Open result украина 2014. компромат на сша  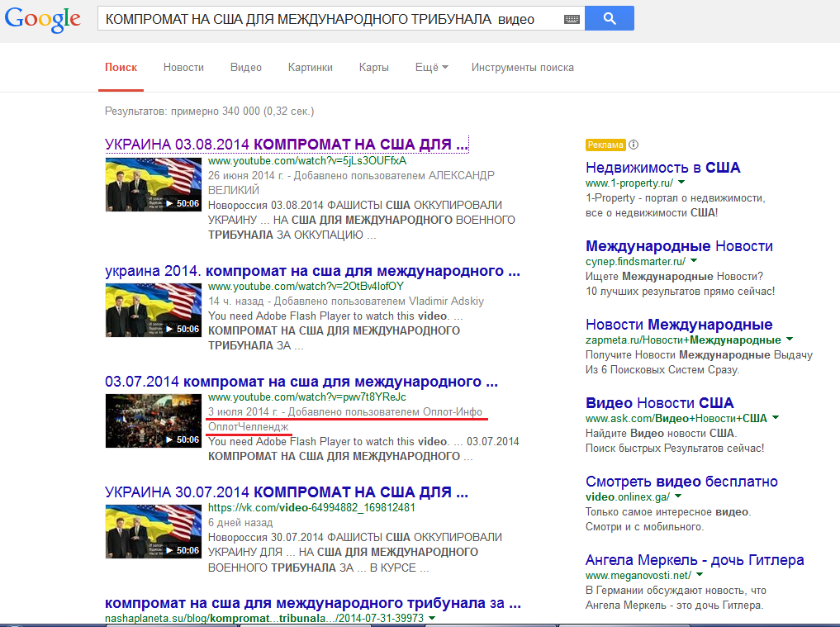312,271
